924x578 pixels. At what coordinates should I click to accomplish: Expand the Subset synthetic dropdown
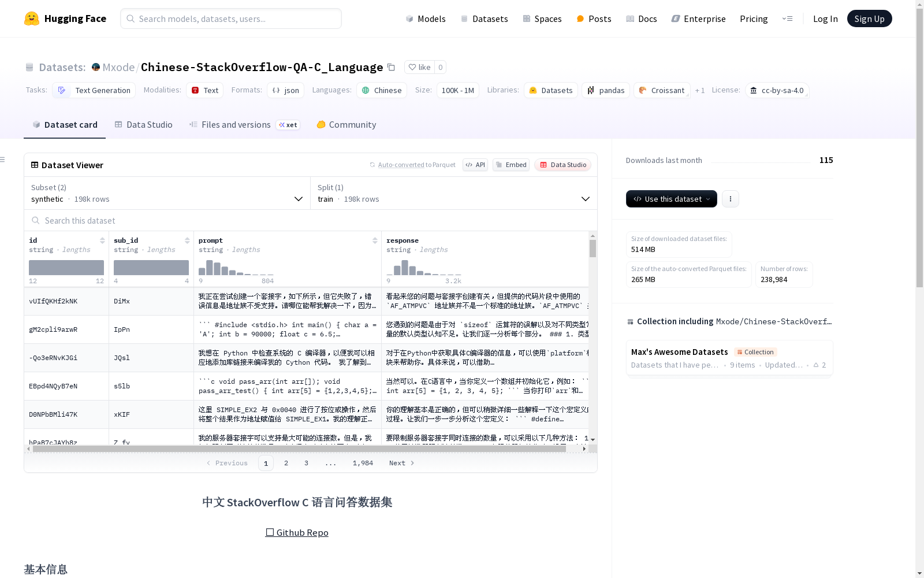coord(167,193)
